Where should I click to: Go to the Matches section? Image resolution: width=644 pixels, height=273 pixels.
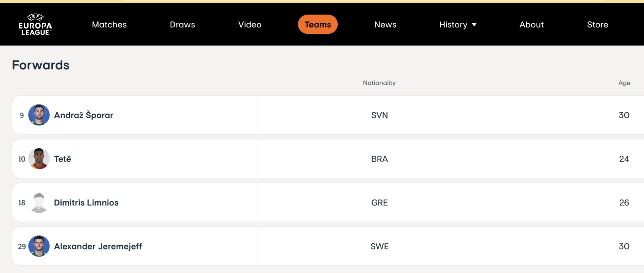109,25
